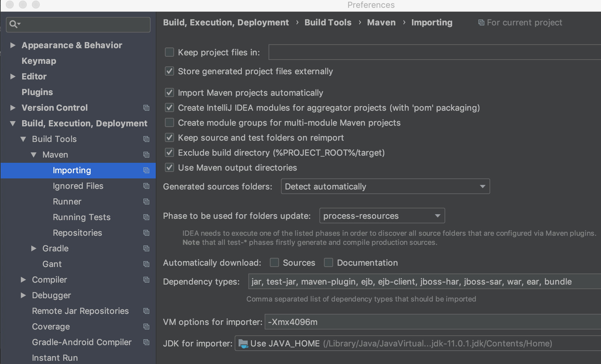
Task: Collapse the Build Tools tree node
Action: tap(23, 139)
